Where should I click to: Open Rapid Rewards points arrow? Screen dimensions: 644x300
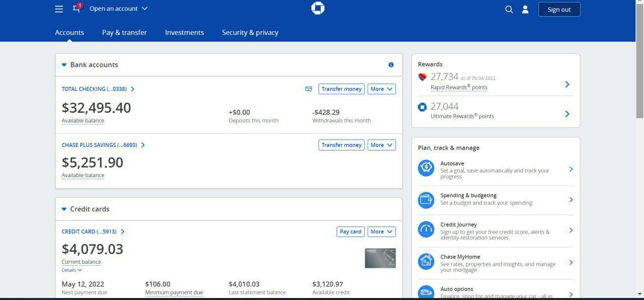point(567,85)
